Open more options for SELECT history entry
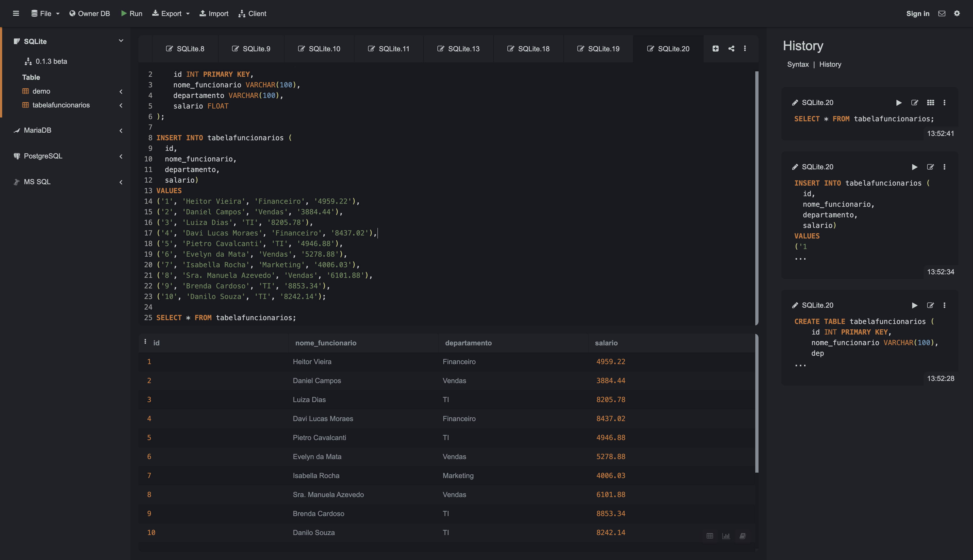Screen dimensions: 973x560 pos(944,103)
